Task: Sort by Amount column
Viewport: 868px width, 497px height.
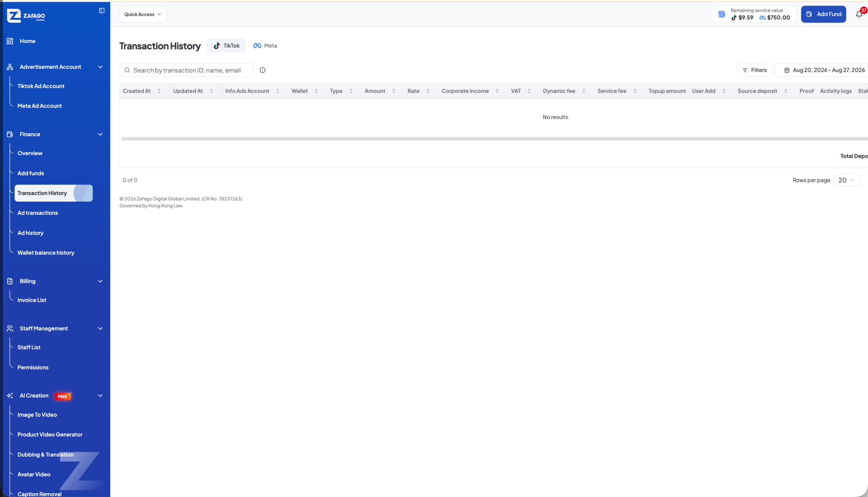Action: point(394,91)
